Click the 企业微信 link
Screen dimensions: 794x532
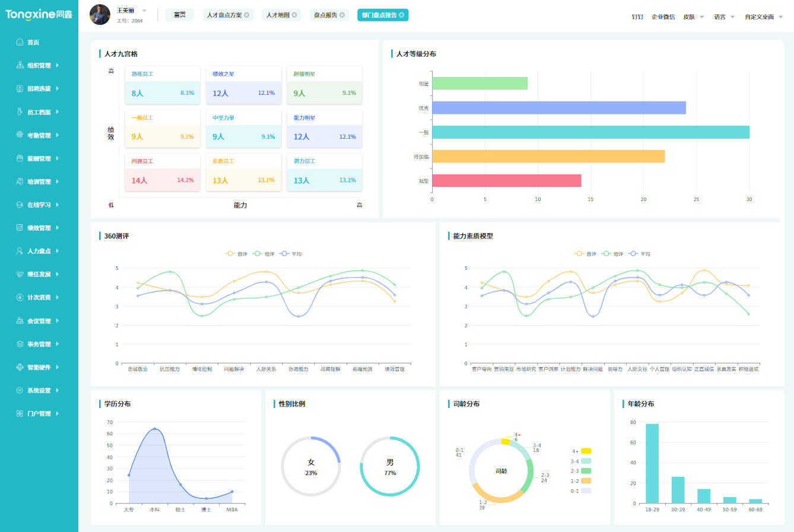click(663, 17)
